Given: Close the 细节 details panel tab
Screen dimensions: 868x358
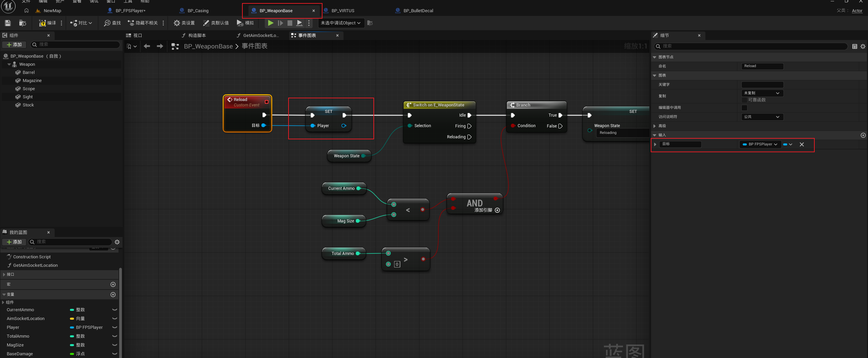Looking at the screenshot, I should coord(699,36).
